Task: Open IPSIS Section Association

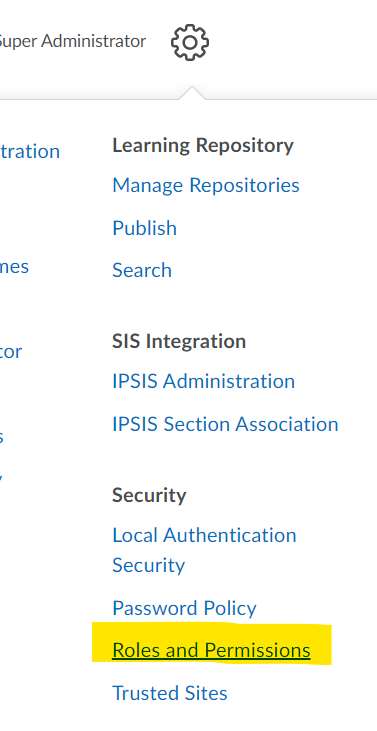Action: point(225,424)
